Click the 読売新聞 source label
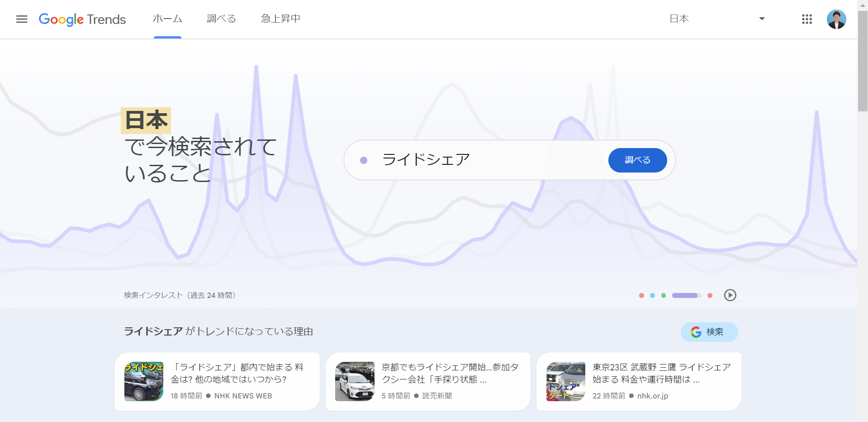 (437, 396)
